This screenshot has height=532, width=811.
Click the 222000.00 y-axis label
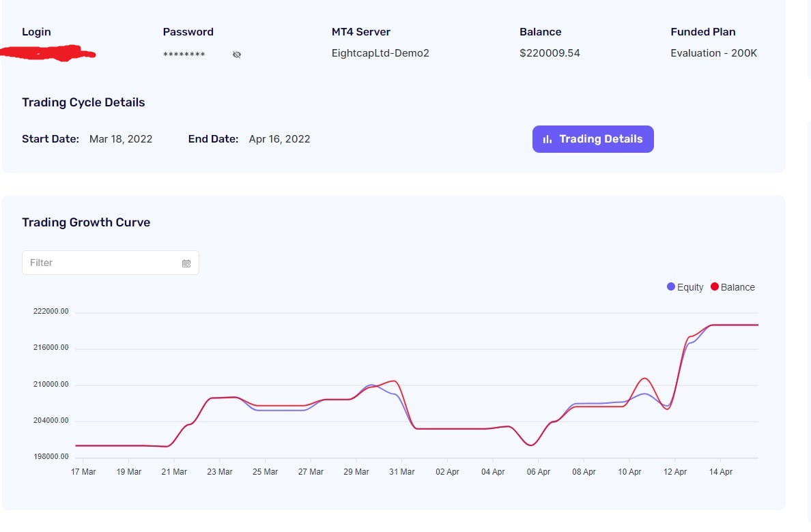[51, 311]
